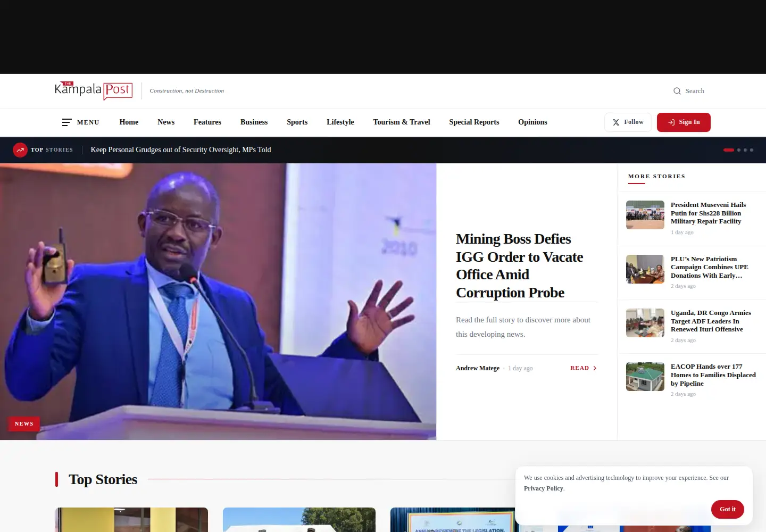Click the NEWS category badge on hero image
Viewport: 766px width, 532px height.
(24, 424)
